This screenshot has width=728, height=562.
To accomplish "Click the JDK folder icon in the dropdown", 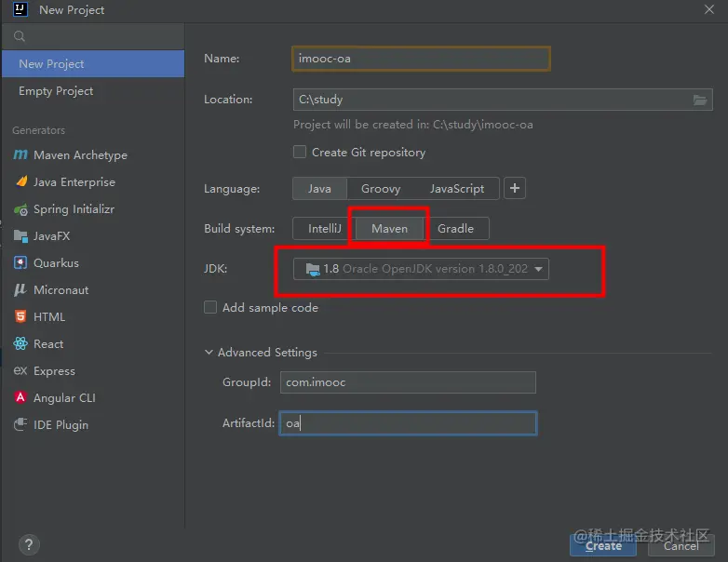I will tap(313, 269).
